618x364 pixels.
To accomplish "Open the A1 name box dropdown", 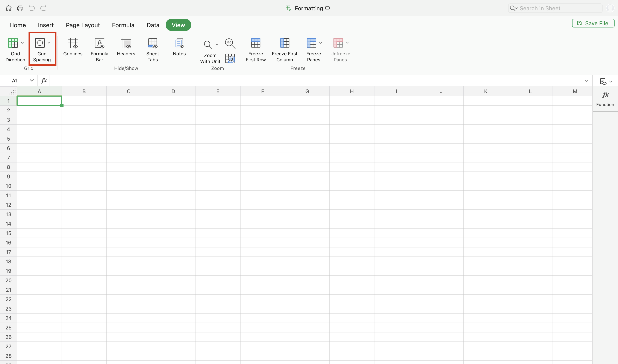I will 32,80.
